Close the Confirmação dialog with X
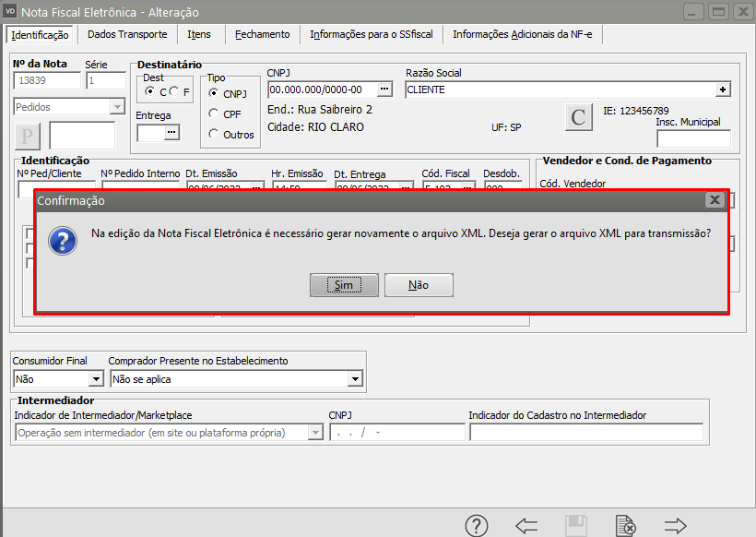This screenshot has height=537, width=756. tap(714, 199)
